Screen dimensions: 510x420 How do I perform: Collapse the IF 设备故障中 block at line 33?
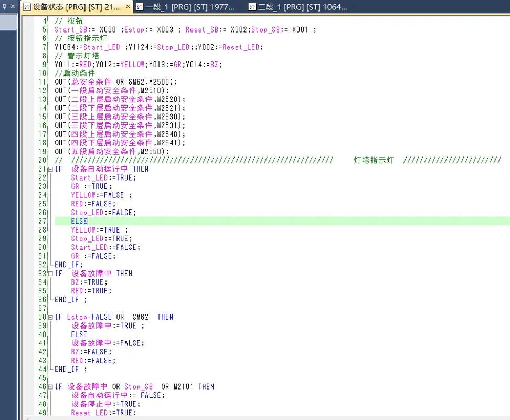[x=50, y=274]
